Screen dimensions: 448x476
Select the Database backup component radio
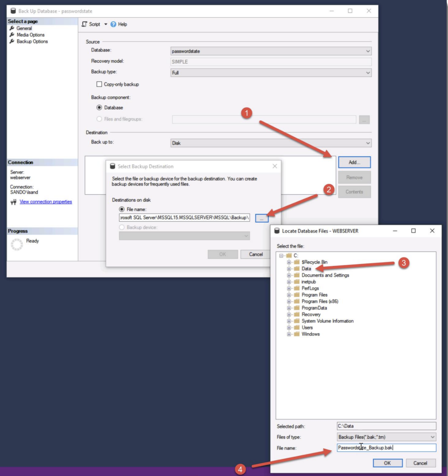pos(99,108)
